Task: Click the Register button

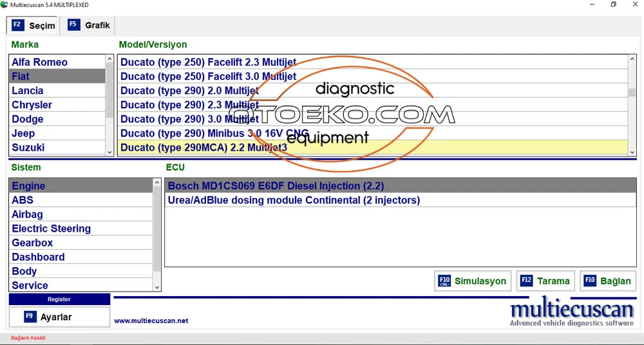Action: tap(59, 299)
